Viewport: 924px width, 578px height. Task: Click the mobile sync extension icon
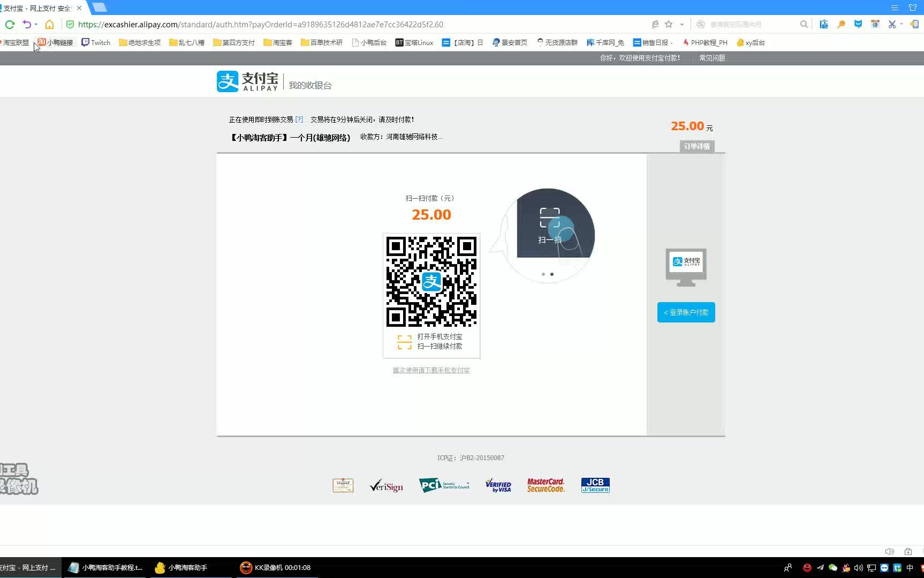pos(914,24)
